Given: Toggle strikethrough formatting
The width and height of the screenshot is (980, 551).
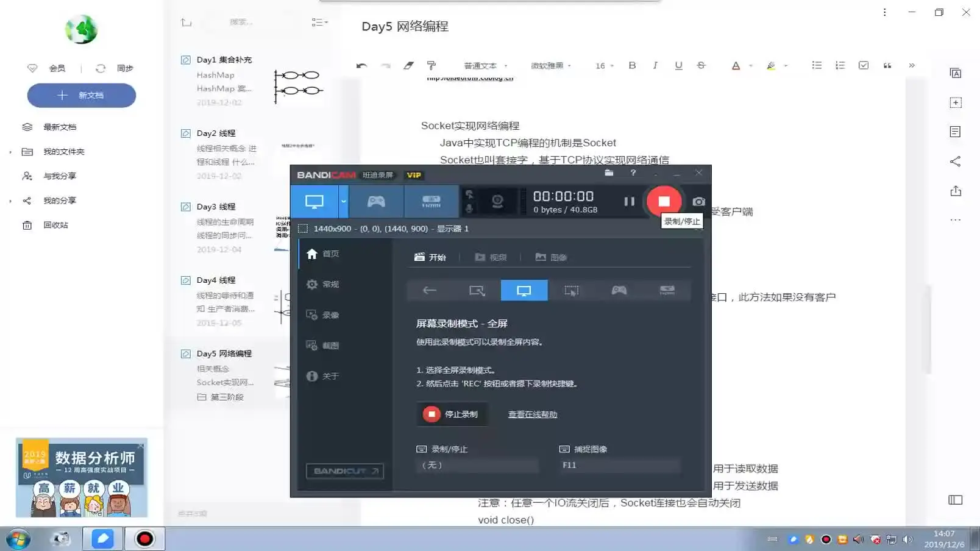Looking at the screenshot, I should coord(701,65).
